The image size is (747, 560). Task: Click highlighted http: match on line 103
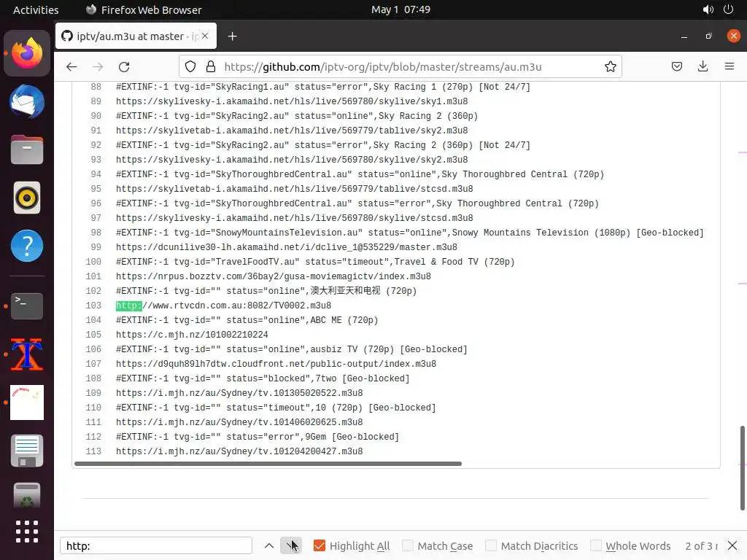click(x=128, y=306)
